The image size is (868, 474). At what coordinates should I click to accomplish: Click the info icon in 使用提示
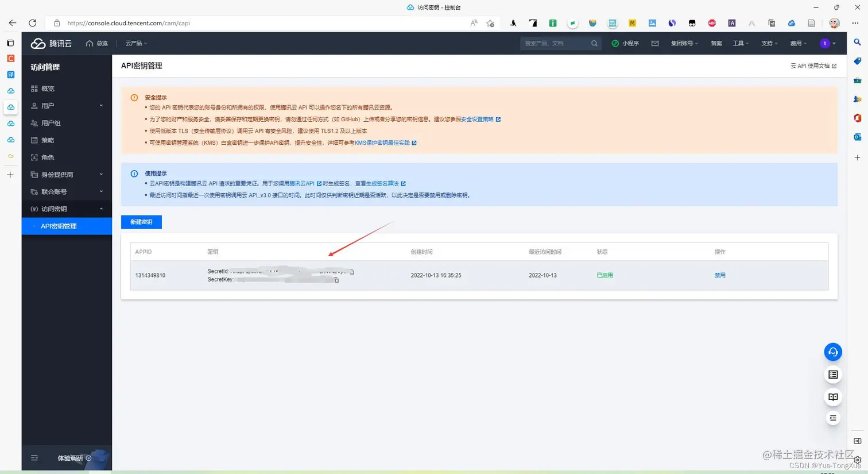pos(134,174)
